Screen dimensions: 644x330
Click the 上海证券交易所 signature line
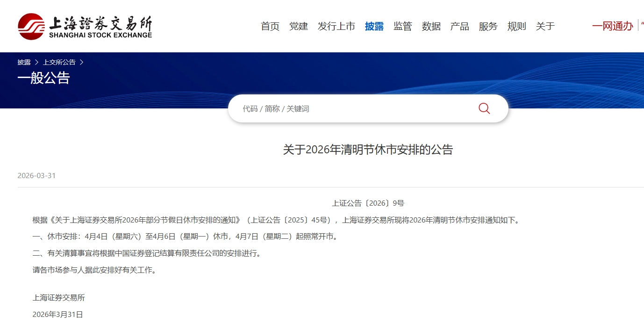point(59,298)
